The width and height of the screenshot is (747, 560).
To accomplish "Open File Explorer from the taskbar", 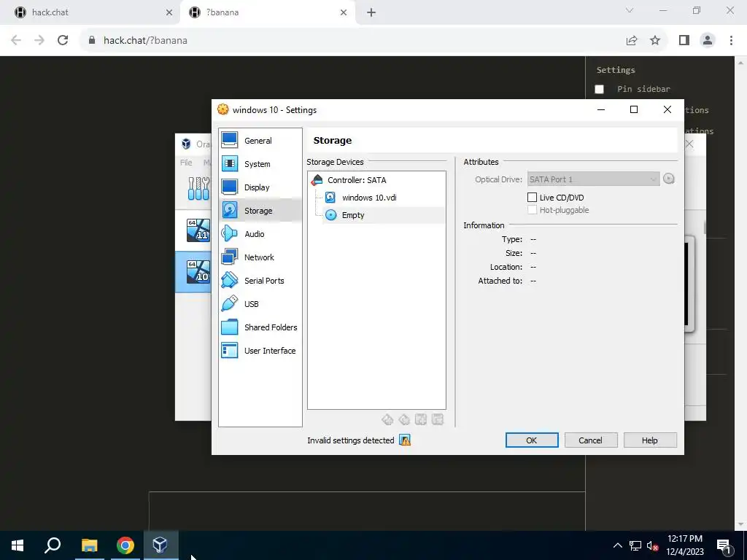I will [x=89, y=545].
